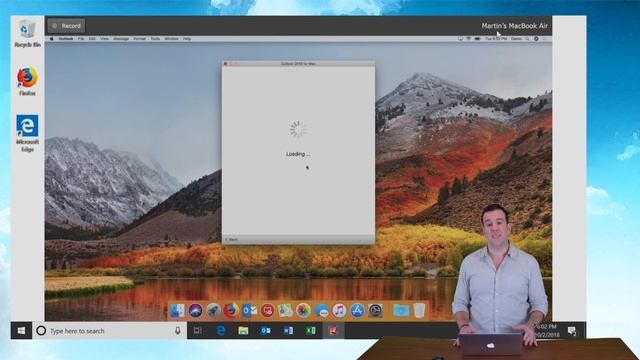Click the 'Martin's MacBook Air' title text
This screenshot has height=360, width=640.
click(514, 26)
